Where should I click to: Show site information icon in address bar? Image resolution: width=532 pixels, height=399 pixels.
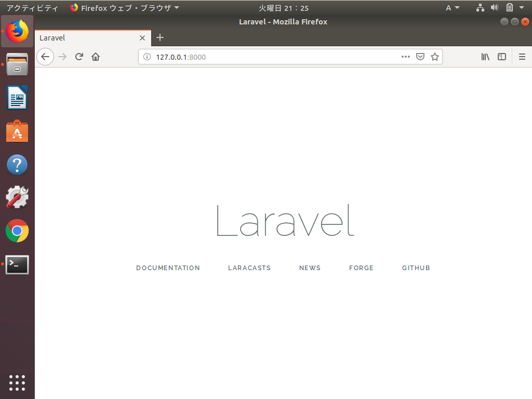(147, 57)
